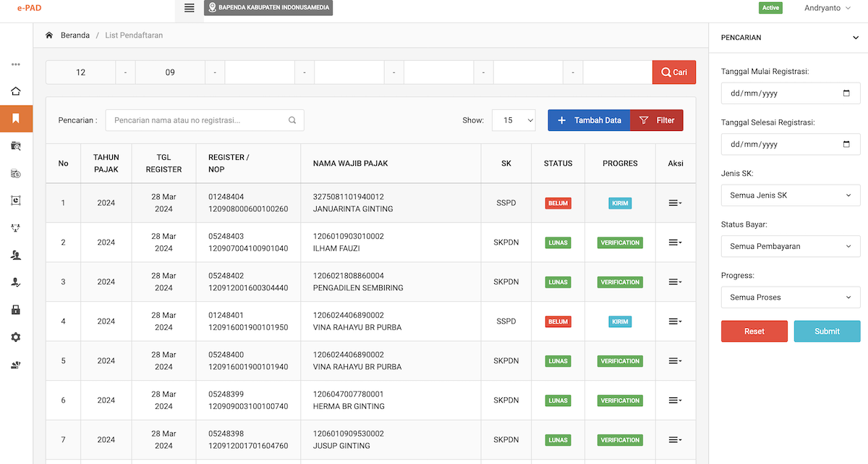The width and height of the screenshot is (868, 464).
Task: Collapse the PENCARIAN panel chevron
Action: pyautogui.click(x=855, y=38)
